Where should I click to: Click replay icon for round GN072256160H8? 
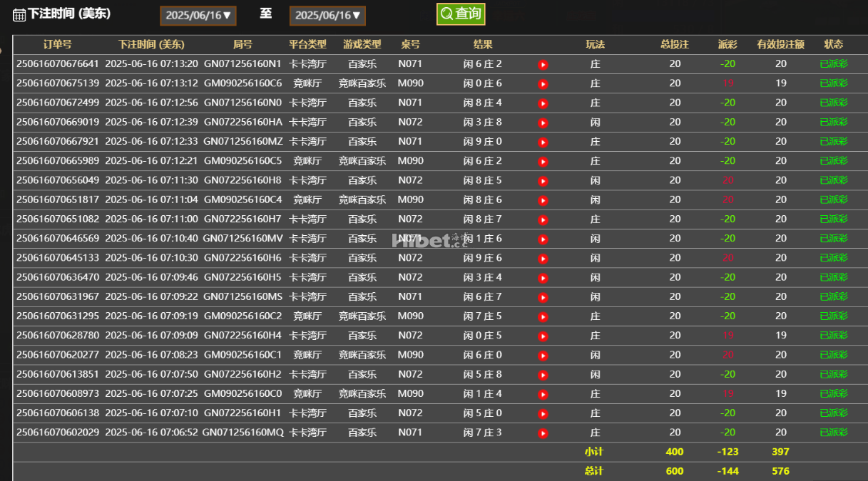543,181
